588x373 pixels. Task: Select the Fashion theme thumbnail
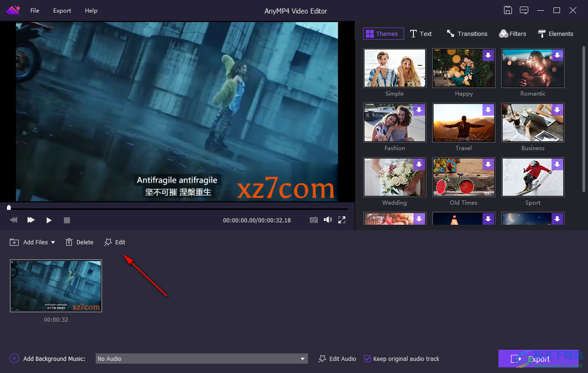tap(394, 123)
